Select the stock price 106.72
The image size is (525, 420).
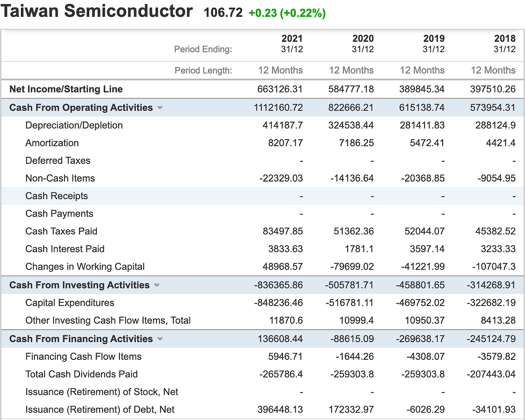(223, 13)
